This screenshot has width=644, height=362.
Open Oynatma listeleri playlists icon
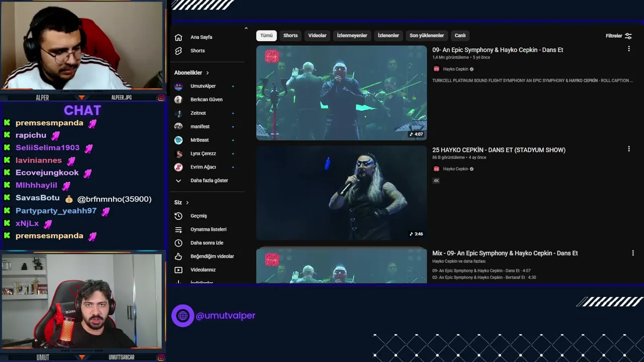[x=178, y=229]
